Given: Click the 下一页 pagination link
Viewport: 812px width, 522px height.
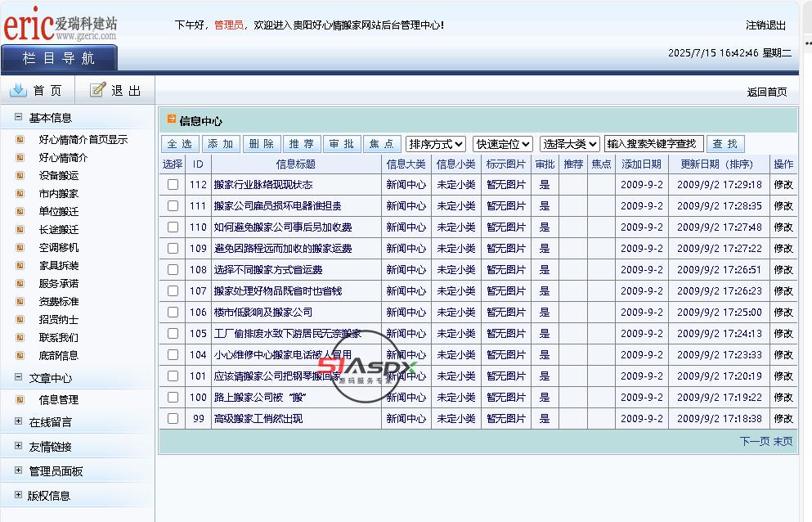Looking at the screenshot, I should pos(754,441).
